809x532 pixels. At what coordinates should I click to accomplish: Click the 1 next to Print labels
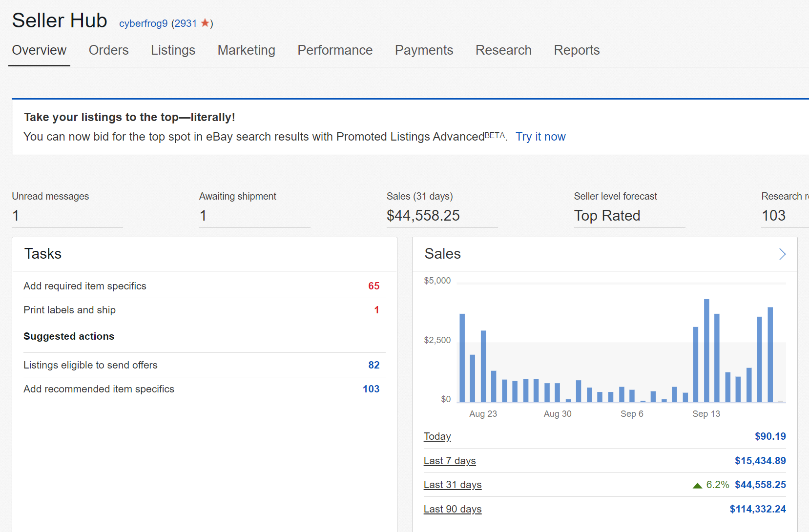tap(376, 310)
